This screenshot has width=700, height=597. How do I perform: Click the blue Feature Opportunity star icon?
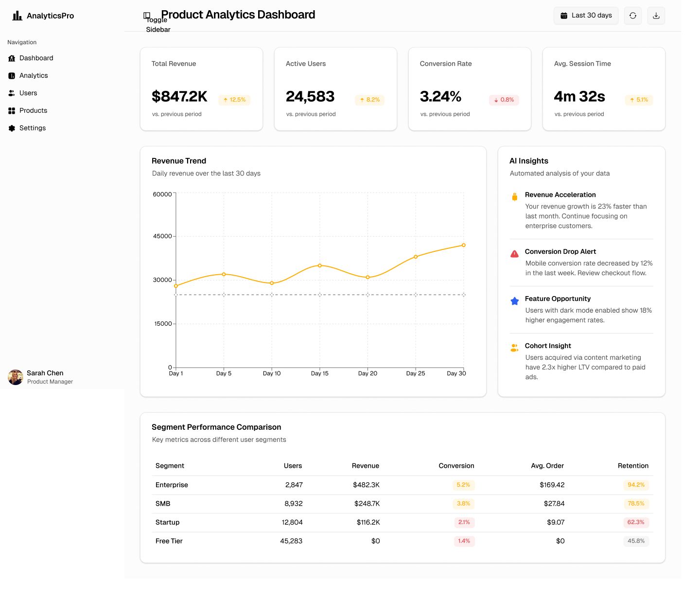[514, 301]
